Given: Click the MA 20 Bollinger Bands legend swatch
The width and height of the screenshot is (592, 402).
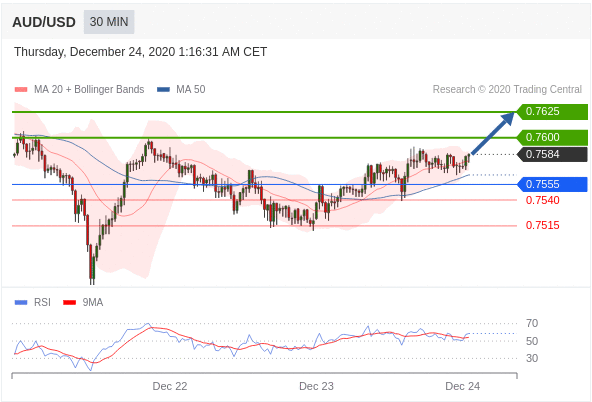Looking at the screenshot, I should [x=21, y=90].
